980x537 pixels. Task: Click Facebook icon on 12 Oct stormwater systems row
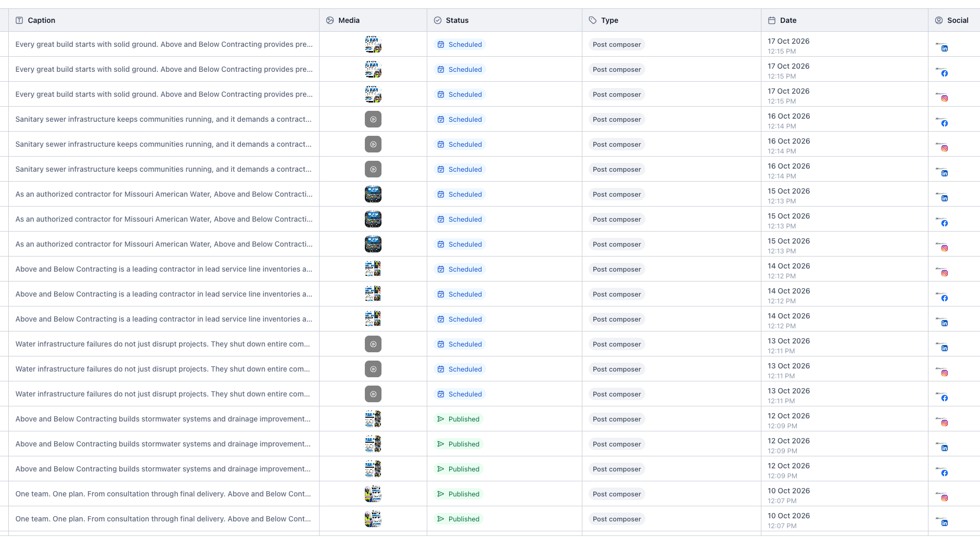coord(945,473)
